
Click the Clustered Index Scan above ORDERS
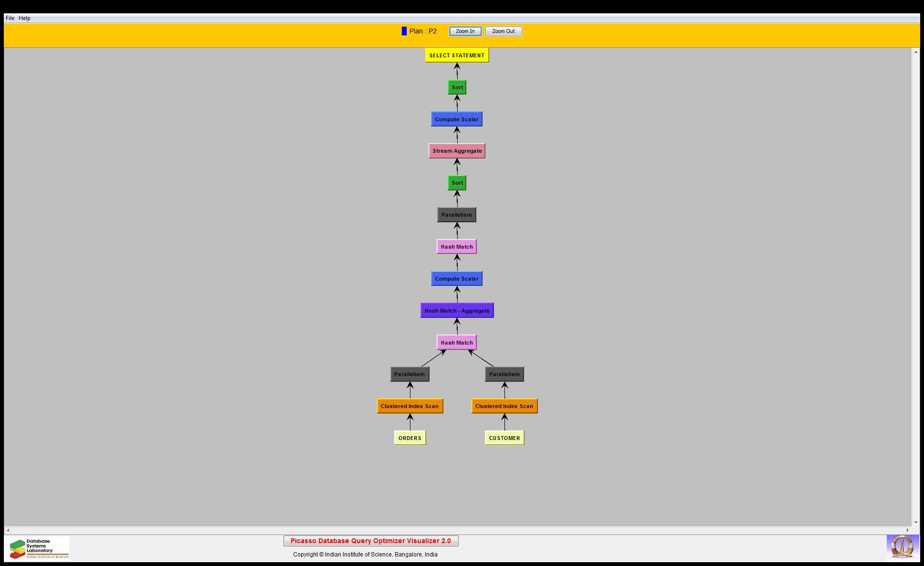(x=409, y=406)
